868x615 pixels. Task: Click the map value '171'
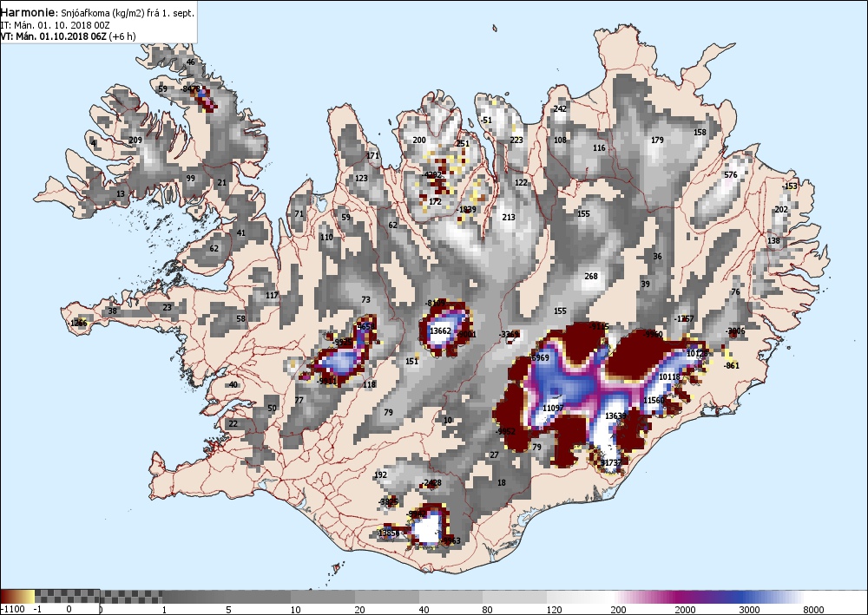point(372,155)
